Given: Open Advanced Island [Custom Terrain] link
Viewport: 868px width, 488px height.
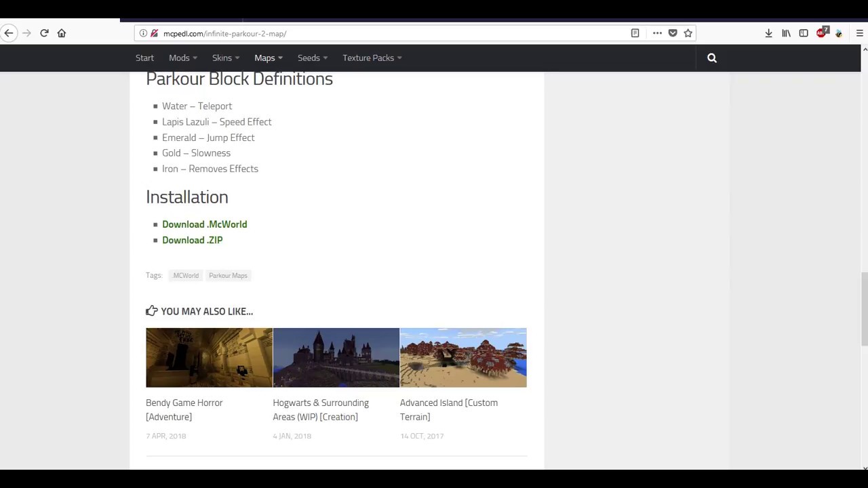Looking at the screenshot, I should click(x=449, y=410).
